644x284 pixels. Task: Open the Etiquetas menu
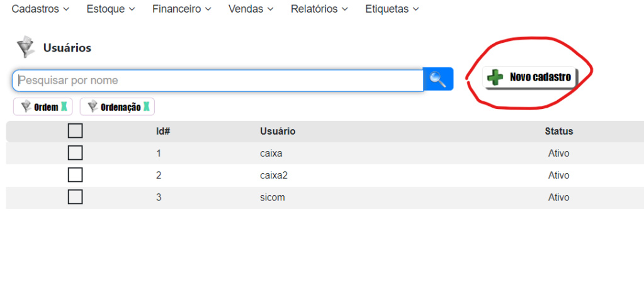[392, 9]
